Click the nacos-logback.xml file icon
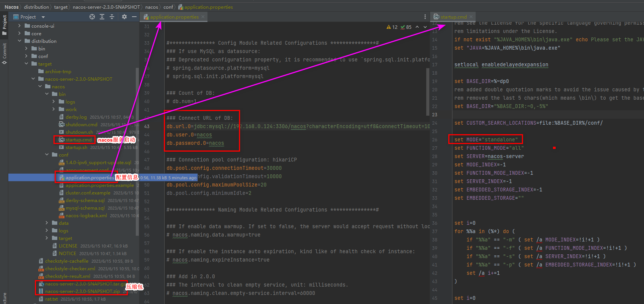The width and height of the screenshot is (644, 304). point(61,216)
